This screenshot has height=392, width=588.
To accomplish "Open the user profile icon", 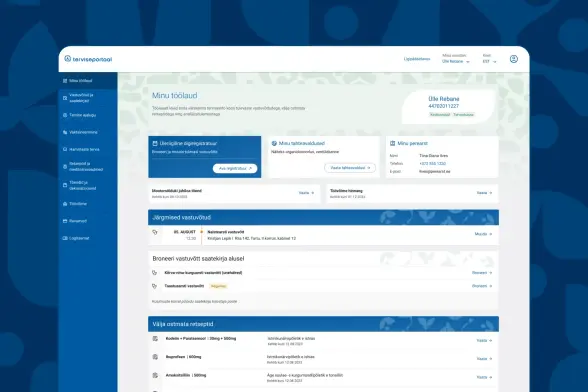I will coord(513,59).
